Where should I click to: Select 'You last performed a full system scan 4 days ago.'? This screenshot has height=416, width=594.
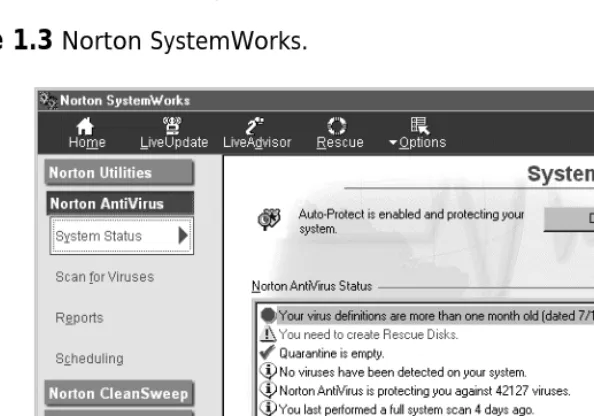tap(406, 409)
